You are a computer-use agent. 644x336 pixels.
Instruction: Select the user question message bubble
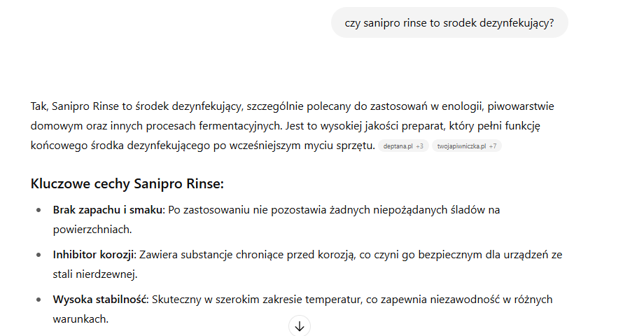pos(449,22)
